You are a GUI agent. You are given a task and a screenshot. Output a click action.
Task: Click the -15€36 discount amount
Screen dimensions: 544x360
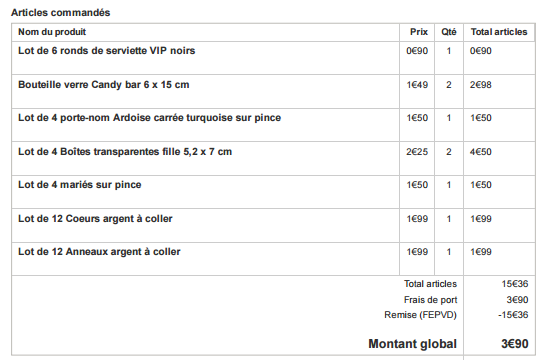(513, 315)
